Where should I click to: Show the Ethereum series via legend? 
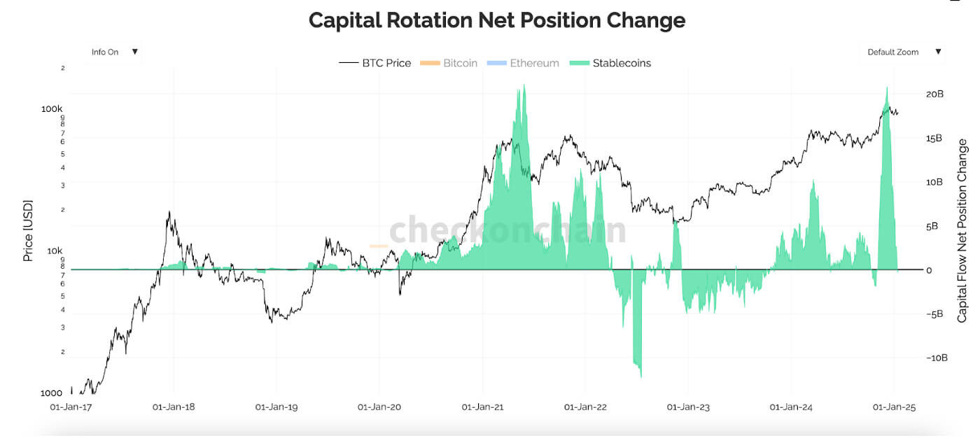(534, 63)
